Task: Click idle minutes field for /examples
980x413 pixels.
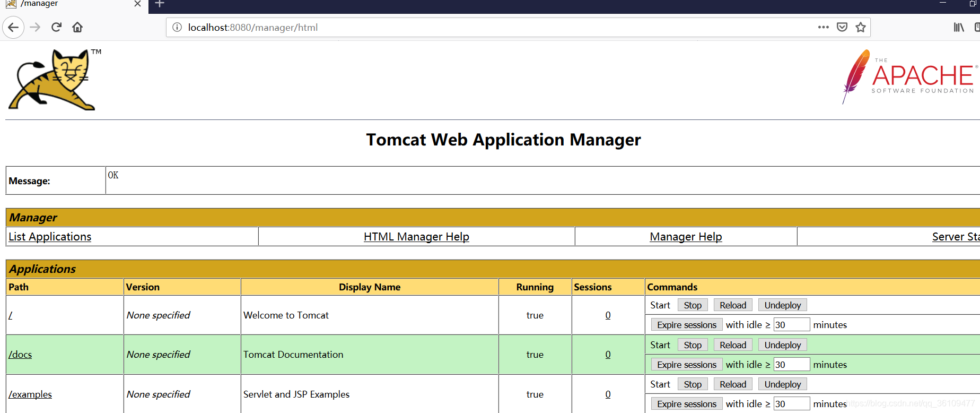Action: [x=792, y=403]
